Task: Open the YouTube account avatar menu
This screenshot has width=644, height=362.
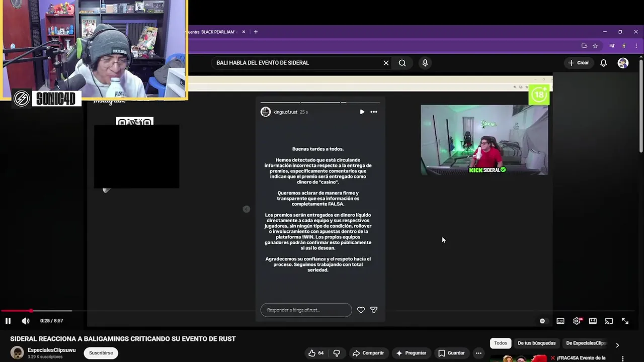Action: tap(623, 63)
